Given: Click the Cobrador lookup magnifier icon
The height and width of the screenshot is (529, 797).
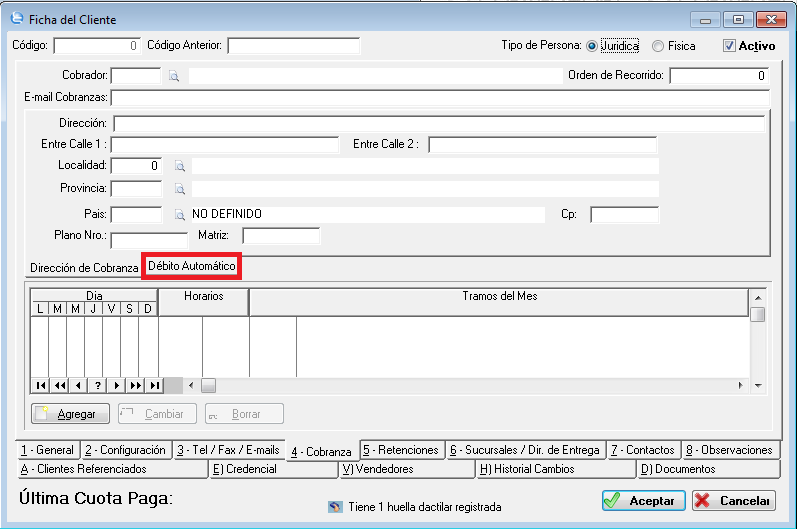Looking at the screenshot, I should coord(173,76).
